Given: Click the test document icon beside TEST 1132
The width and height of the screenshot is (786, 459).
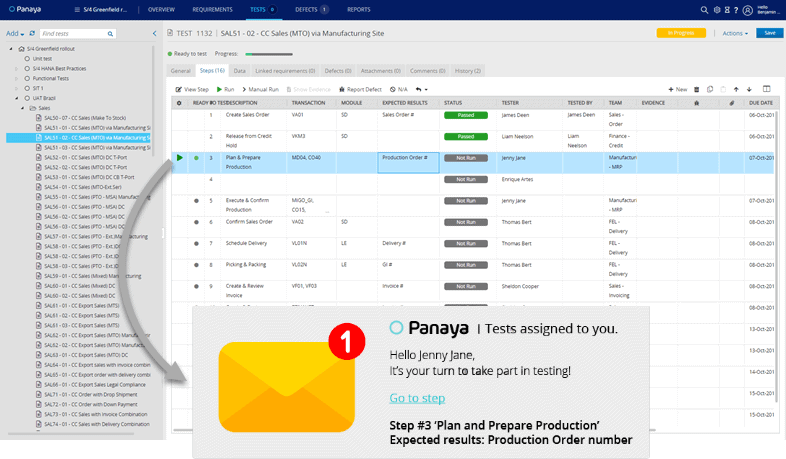Looking at the screenshot, I should click(x=170, y=33).
